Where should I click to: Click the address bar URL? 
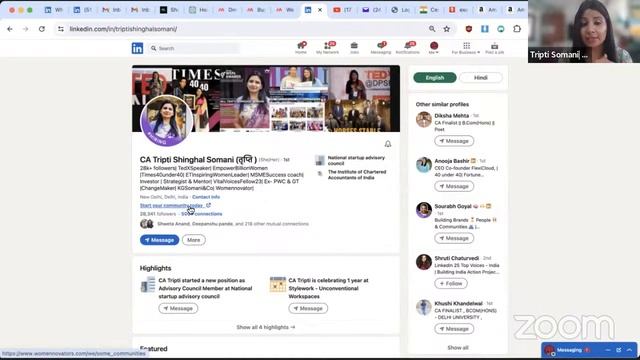pyautogui.click(x=123, y=29)
